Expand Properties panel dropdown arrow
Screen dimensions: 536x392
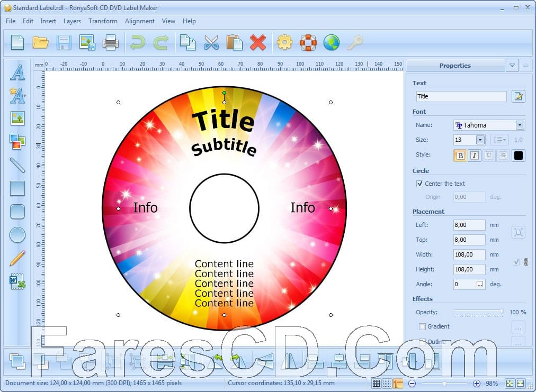[512, 65]
